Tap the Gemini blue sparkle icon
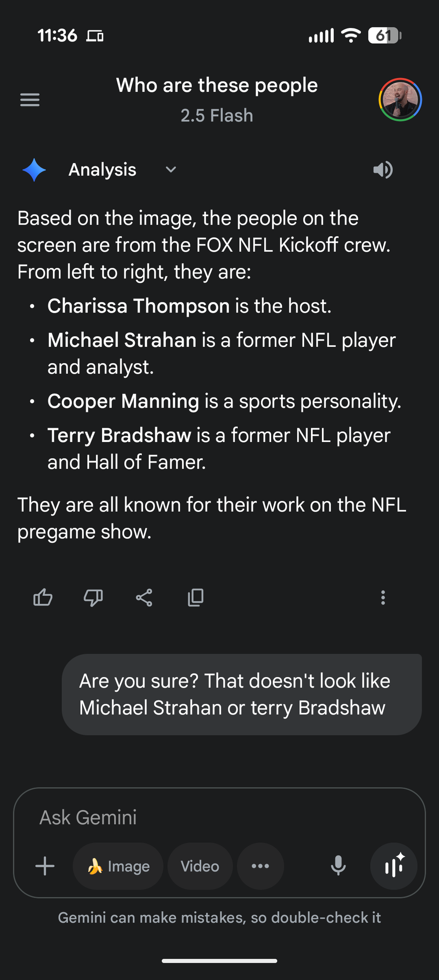Image resolution: width=439 pixels, height=980 pixels. point(34,170)
